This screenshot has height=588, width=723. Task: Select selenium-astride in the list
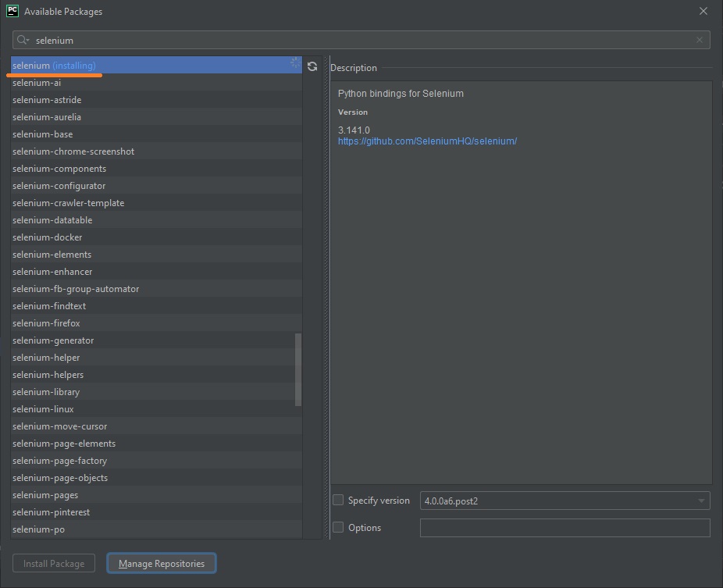click(156, 100)
